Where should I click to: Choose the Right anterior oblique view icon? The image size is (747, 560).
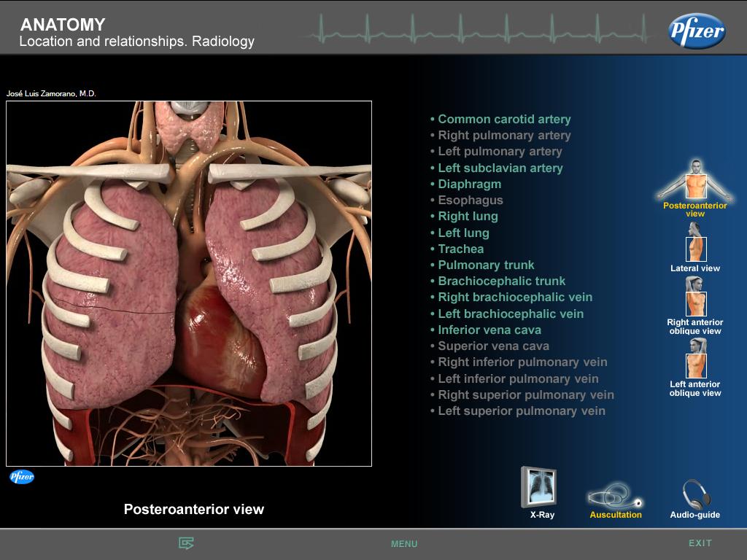point(695,296)
